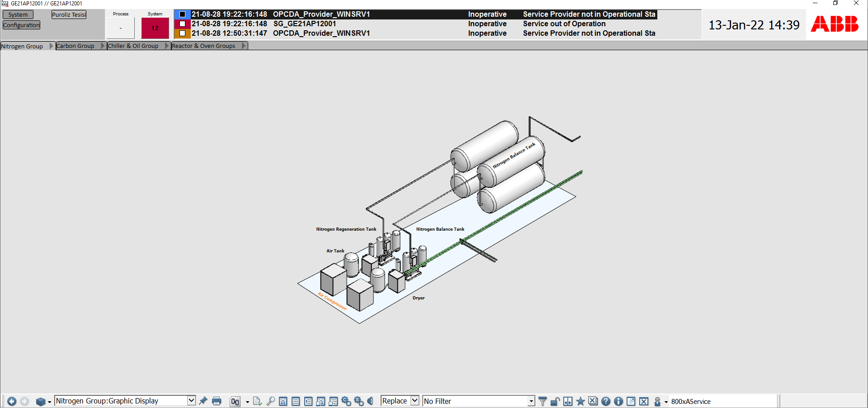Print the current display using printer icon
Screen dimensions: 868x408
(x=217, y=401)
